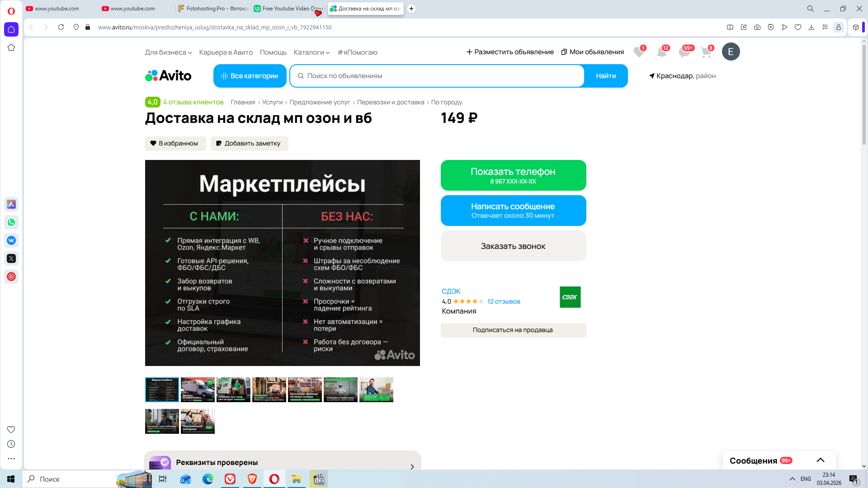Viewport: 868px width, 488px height.
Task: Open Avito messages chat bubble icon
Action: point(684,52)
